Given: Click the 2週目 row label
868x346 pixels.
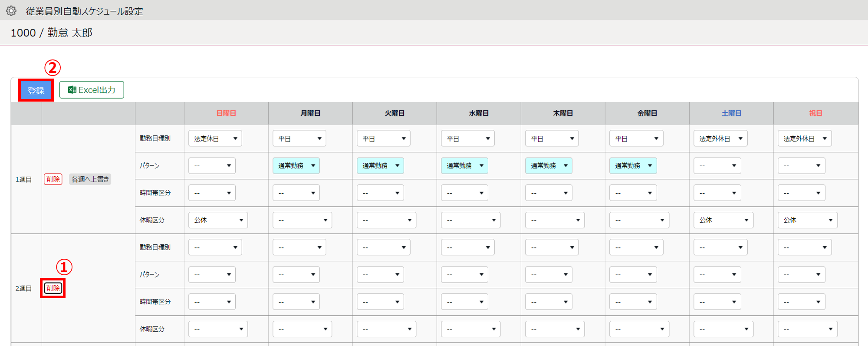Looking at the screenshot, I should [x=24, y=288].
